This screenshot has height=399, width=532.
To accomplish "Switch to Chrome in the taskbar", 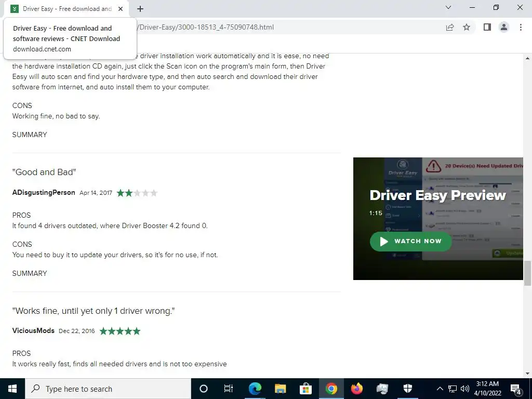I will click(331, 389).
